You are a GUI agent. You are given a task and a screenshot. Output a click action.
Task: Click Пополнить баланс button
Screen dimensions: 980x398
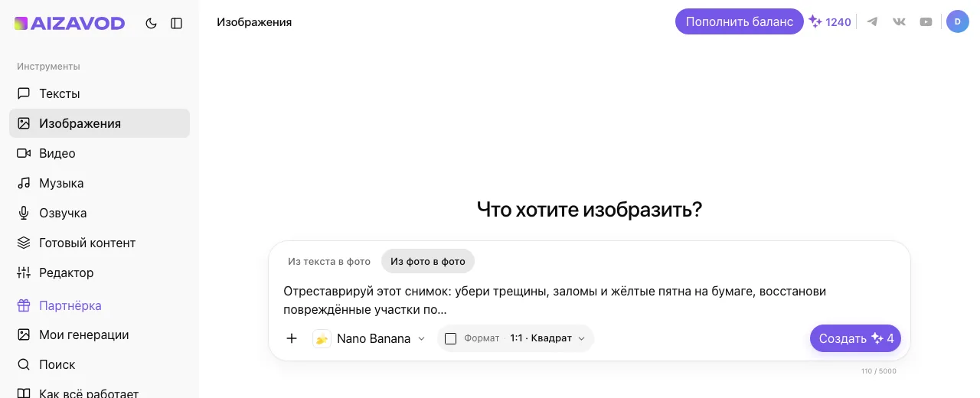click(x=740, y=21)
